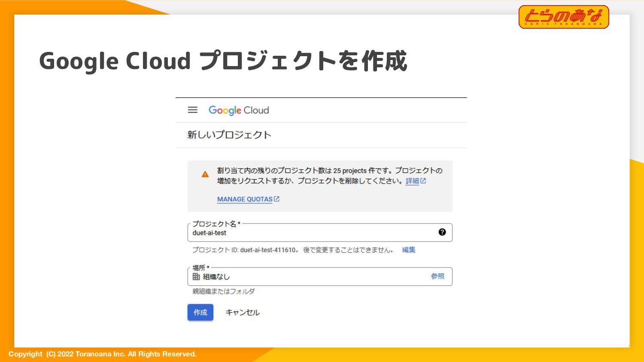Click 編集 to edit the project ID
This screenshot has height=362, width=644.
(409, 250)
